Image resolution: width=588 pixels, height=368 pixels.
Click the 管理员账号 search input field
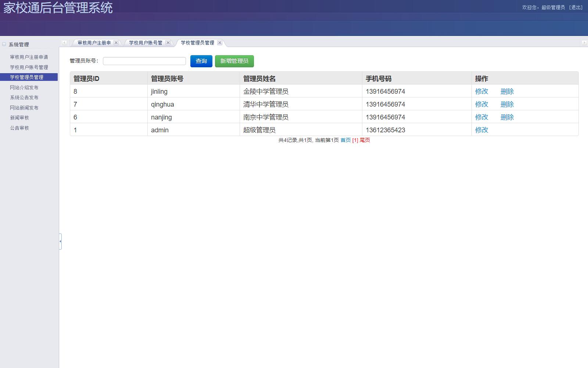(x=144, y=61)
